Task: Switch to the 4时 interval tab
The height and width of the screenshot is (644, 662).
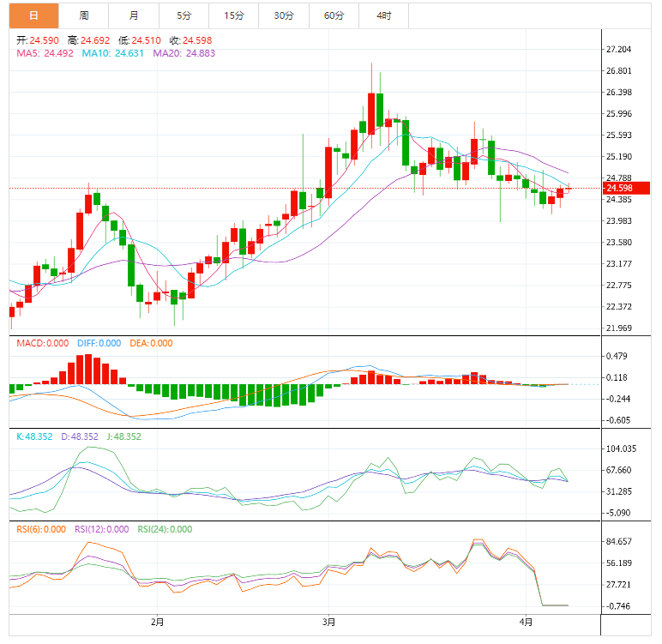Action: (x=383, y=15)
